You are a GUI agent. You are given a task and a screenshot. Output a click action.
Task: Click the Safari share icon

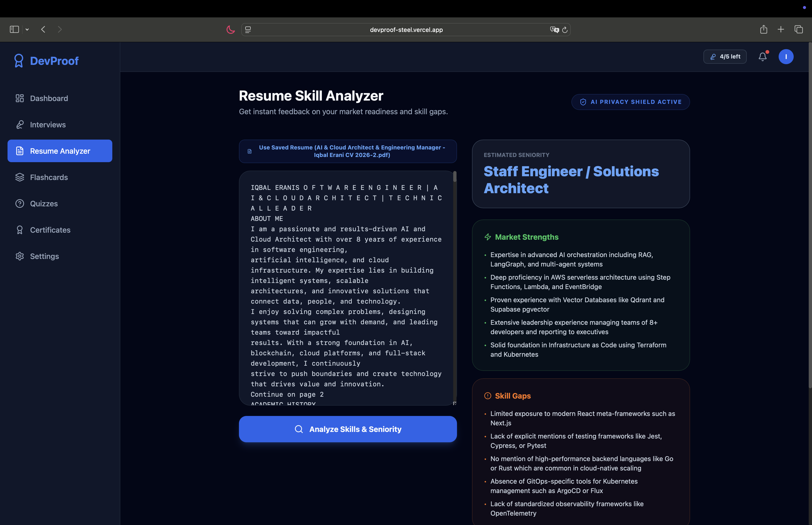[x=764, y=29]
